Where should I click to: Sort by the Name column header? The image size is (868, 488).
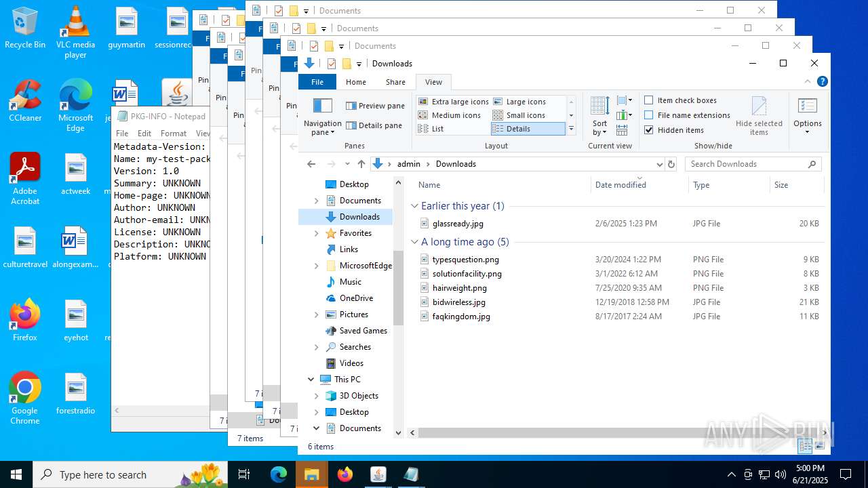coord(500,184)
